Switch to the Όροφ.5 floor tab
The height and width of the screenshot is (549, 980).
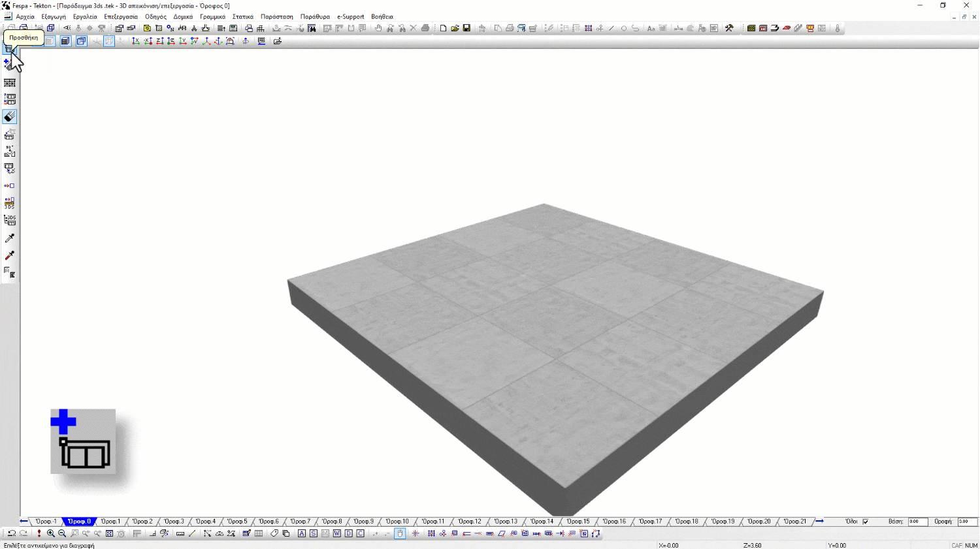click(237, 522)
